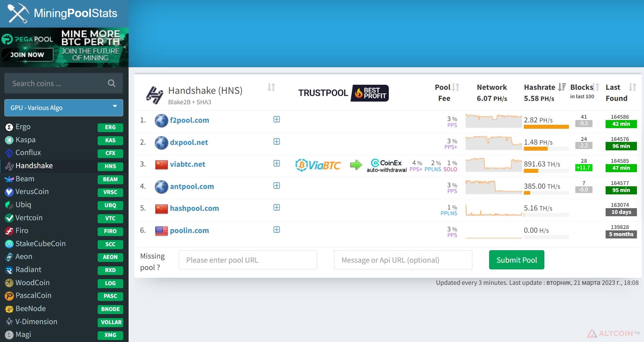Expand details for antpool.com row
This screenshot has height=342, width=644.
277,186
